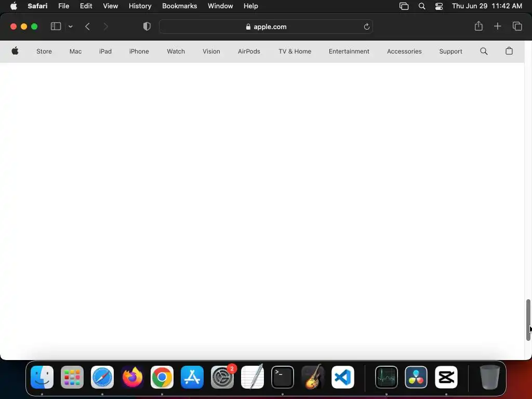Open System Settings from the Dock
532x399 pixels.
(x=222, y=377)
